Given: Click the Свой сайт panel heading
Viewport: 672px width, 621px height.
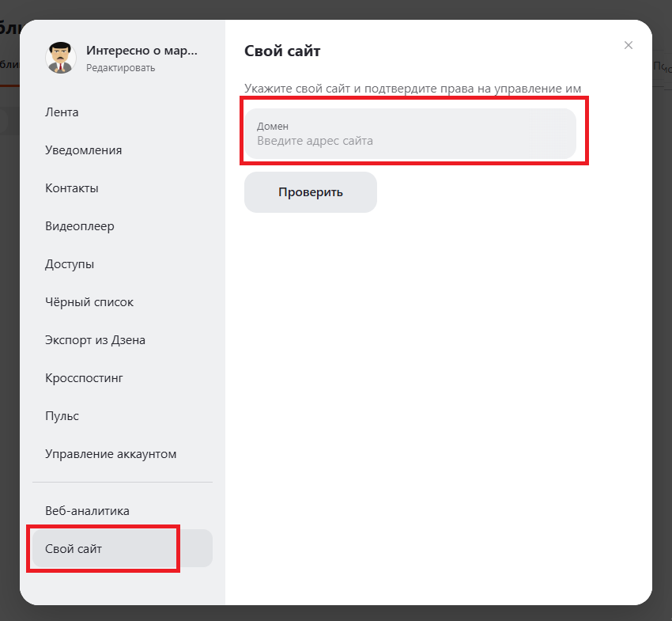Looking at the screenshot, I should click(282, 51).
